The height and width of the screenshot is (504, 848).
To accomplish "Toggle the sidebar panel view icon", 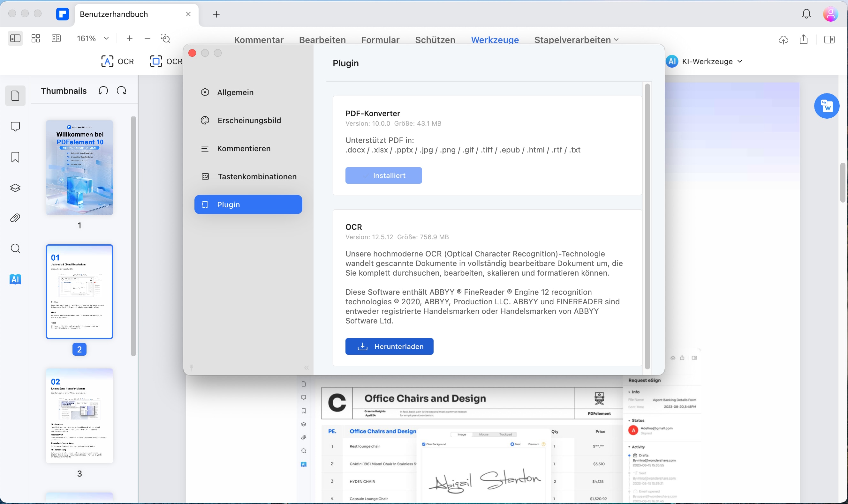I will point(15,38).
